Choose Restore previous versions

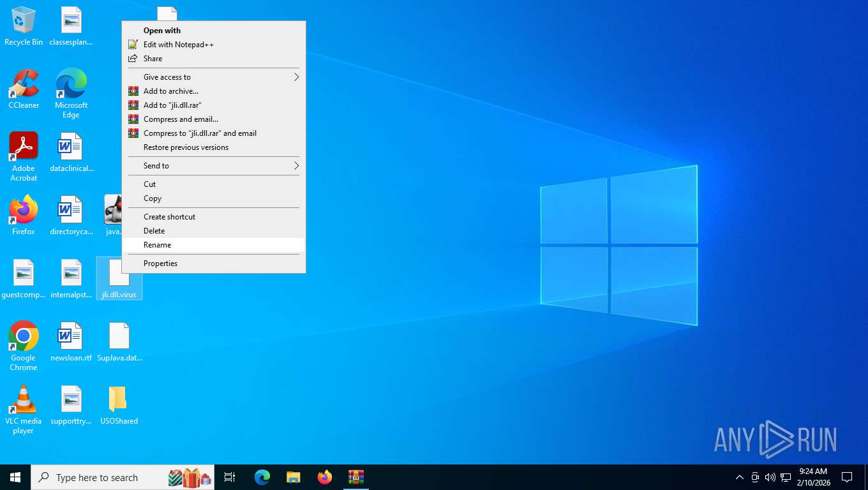[x=214, y=147]
